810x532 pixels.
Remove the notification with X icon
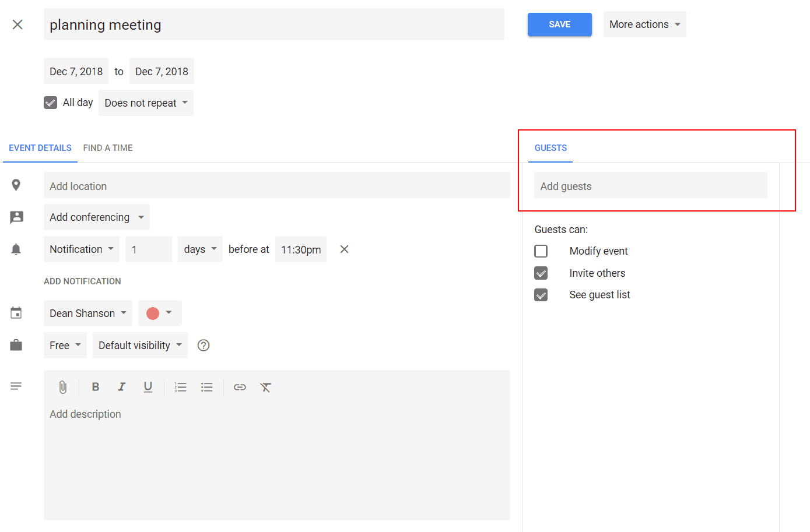click(x=344, y=249)
